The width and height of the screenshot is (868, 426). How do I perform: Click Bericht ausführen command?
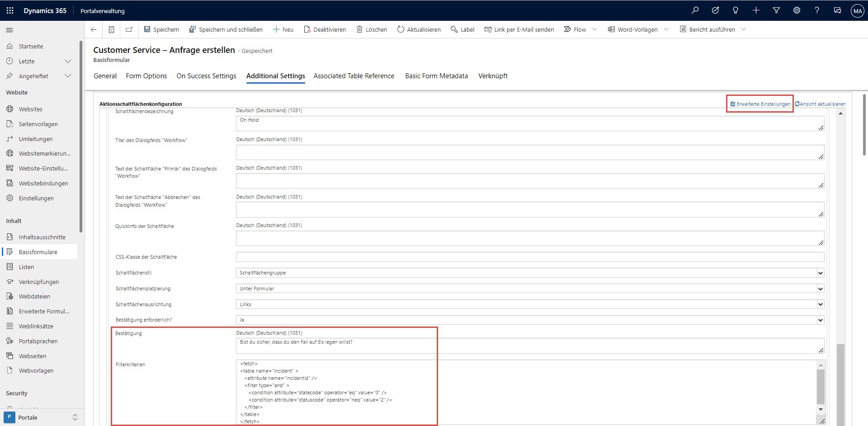point(708,29)
